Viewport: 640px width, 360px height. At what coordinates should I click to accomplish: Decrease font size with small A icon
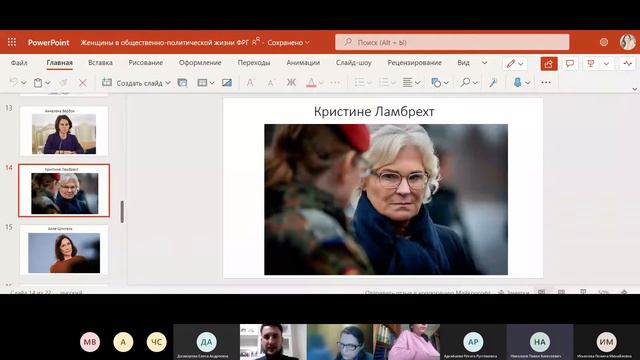coord(271,83)
